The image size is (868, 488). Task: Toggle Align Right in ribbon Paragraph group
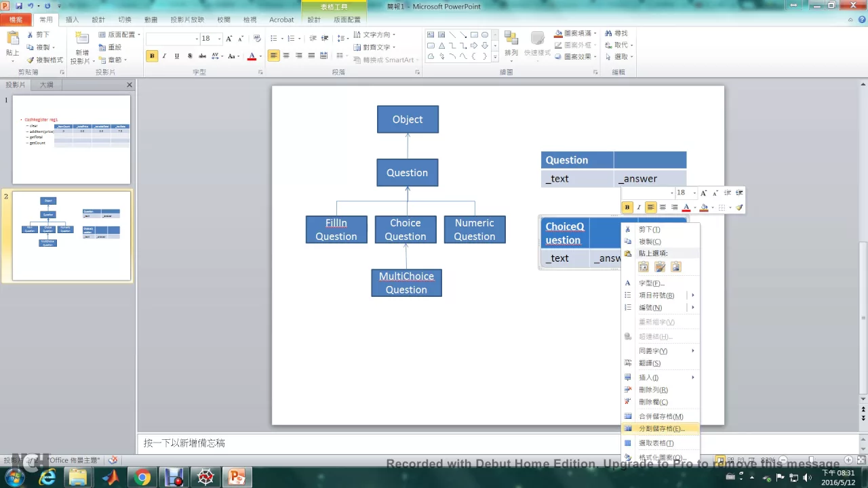point(299,56)
